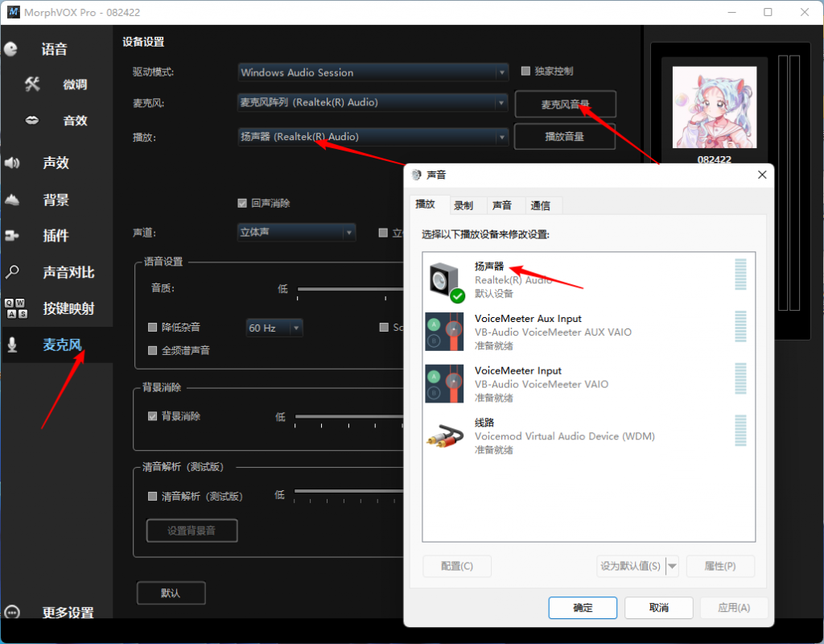Viewport: 824px width, 644px height.
Task: Open the 更多设置 sidebar menu item
Action: [x=68, y=613]
